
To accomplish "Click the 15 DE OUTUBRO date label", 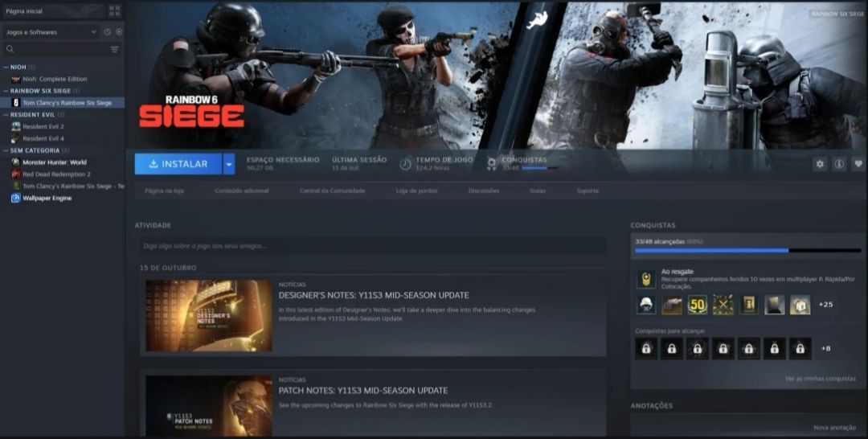I will tap(168, 268).
